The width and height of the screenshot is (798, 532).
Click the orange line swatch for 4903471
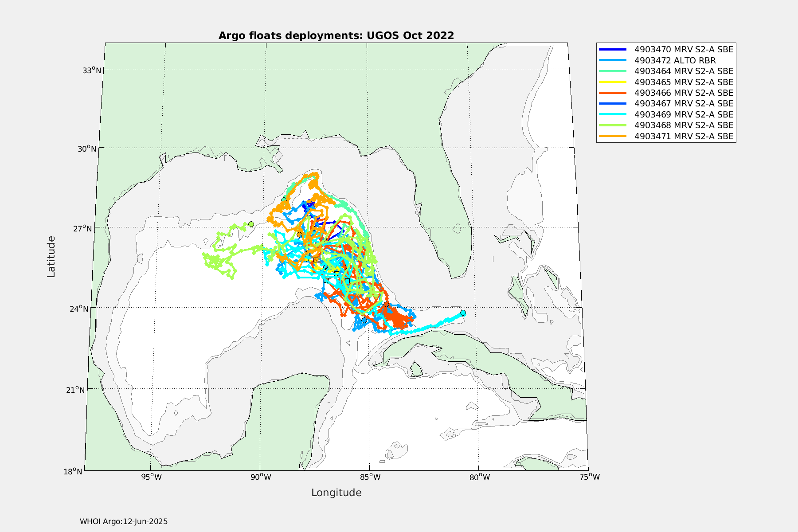click(612, 136)
